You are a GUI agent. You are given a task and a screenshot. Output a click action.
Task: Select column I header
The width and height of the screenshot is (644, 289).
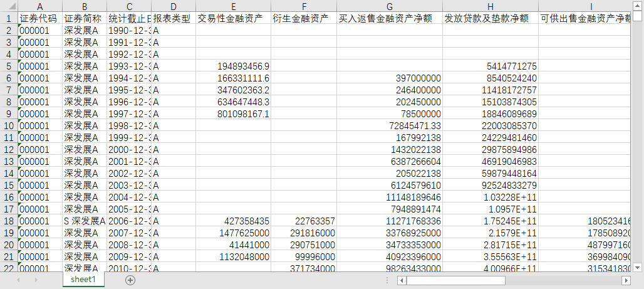(x=584, y=6)
